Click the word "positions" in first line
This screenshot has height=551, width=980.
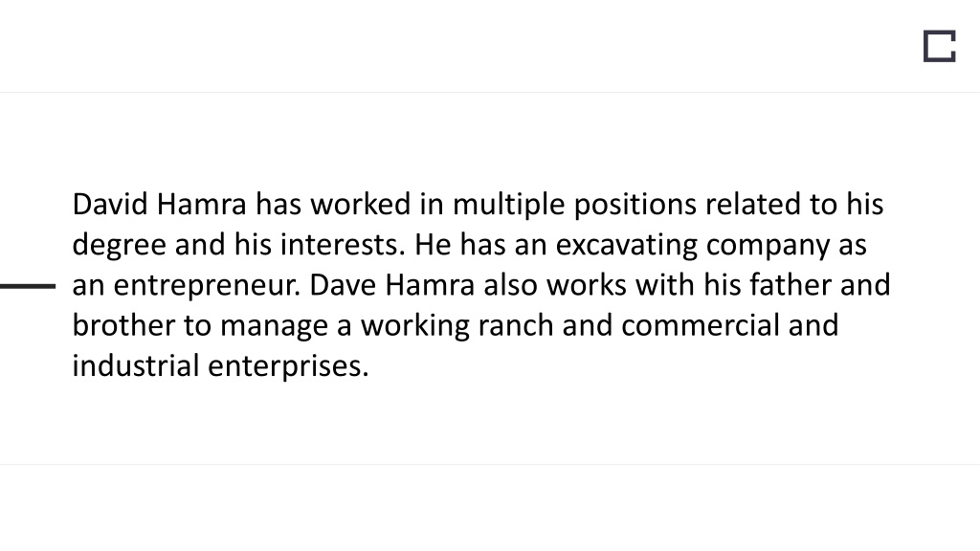[x=635, y=207]
